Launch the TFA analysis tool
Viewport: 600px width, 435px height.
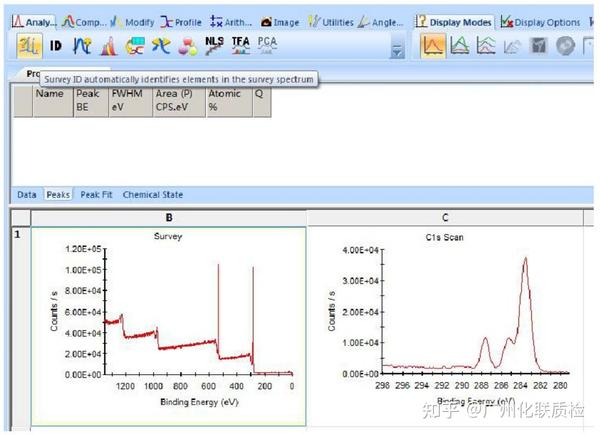click(x=241, y=46)
